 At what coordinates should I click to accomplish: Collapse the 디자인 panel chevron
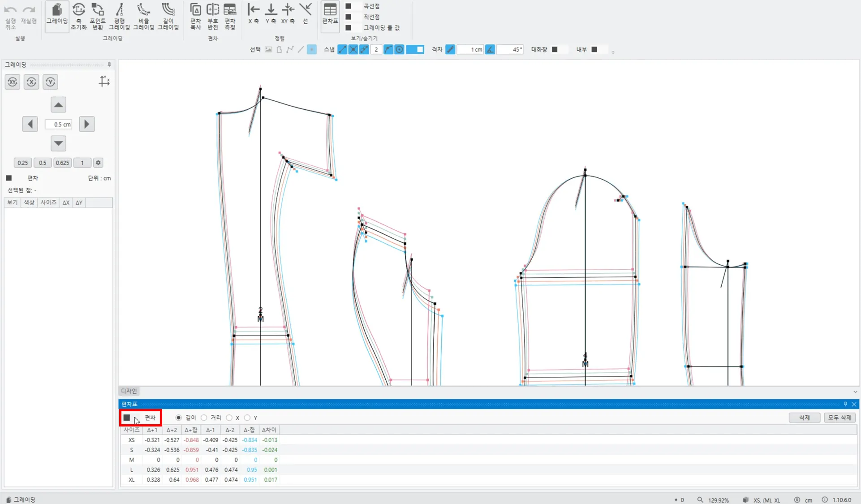point(855,392)
